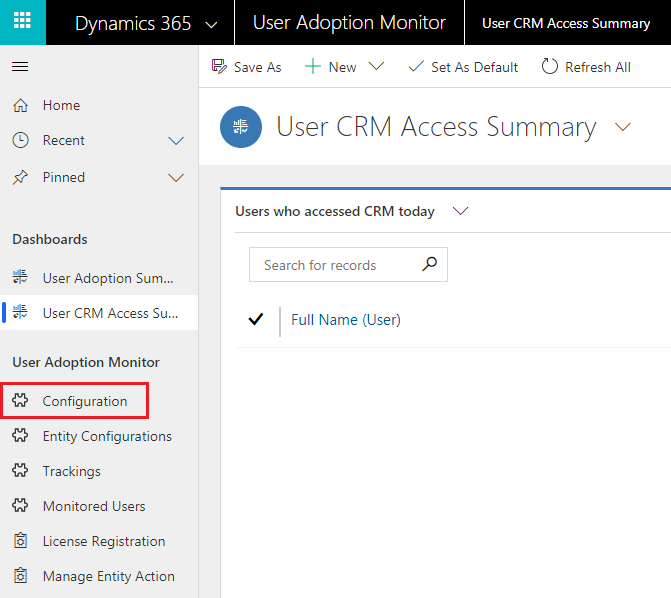Expand the Pinned section chevron

point(176,178)
